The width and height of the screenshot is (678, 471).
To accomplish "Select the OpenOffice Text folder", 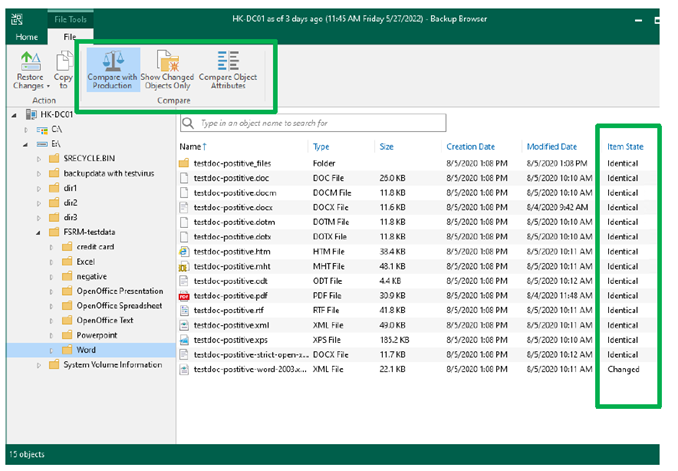I will point(105,320).
